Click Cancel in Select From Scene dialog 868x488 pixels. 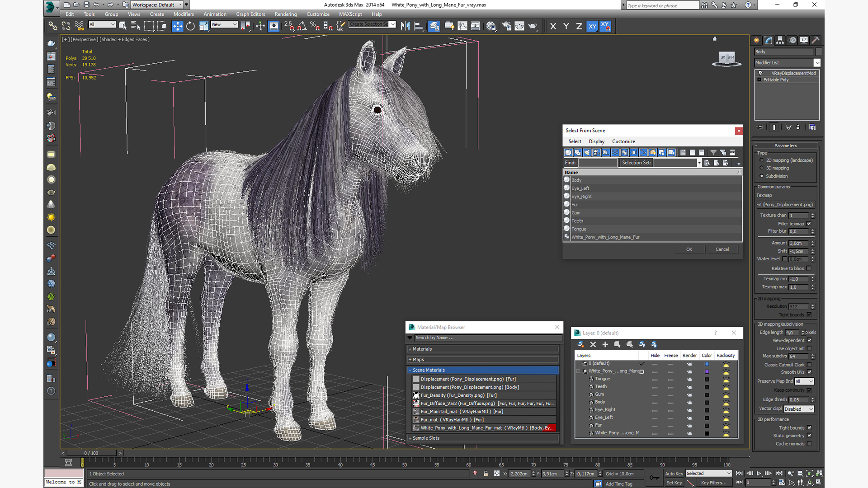point(722,249)
